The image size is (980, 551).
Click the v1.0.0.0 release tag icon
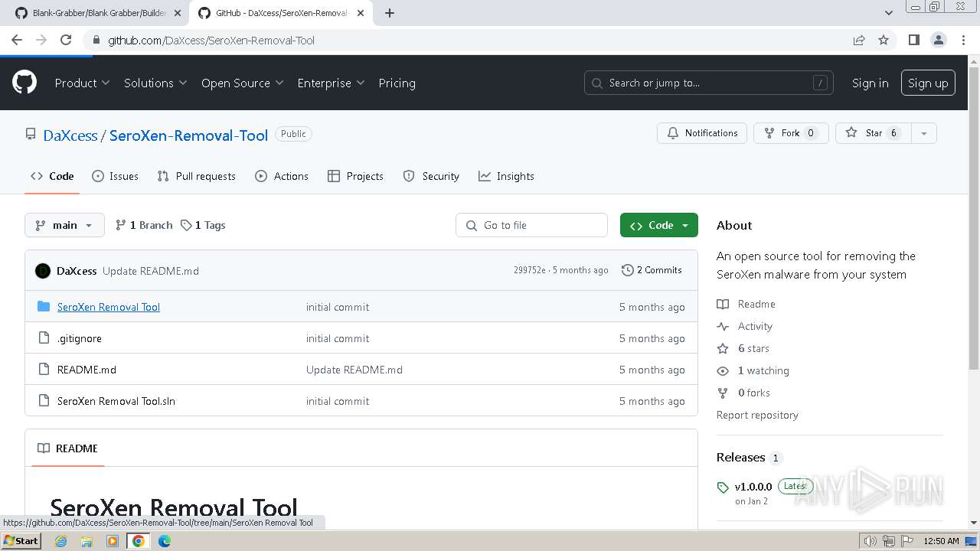(x=723, y=487)
